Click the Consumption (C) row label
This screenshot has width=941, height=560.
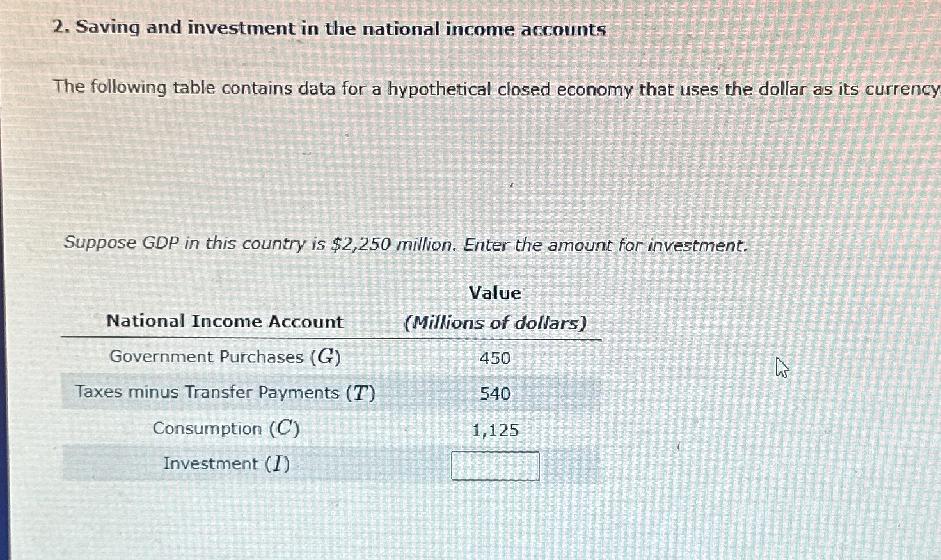coord(226,428)
